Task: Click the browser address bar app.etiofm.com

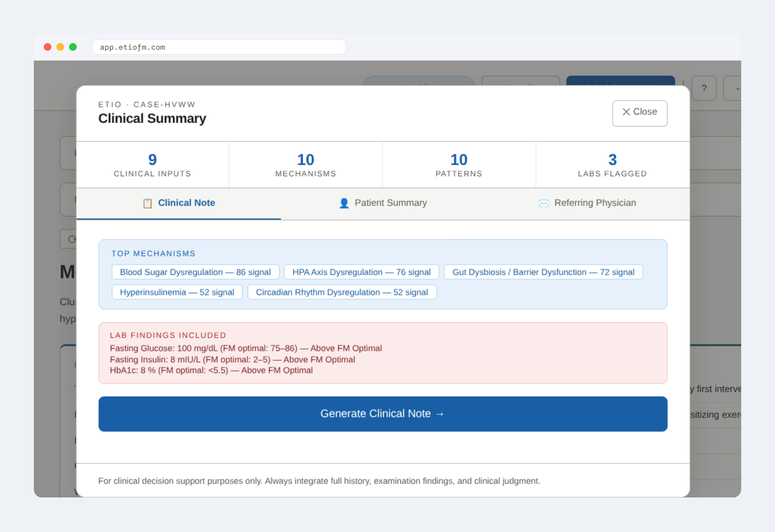Action: coord(219,47)
